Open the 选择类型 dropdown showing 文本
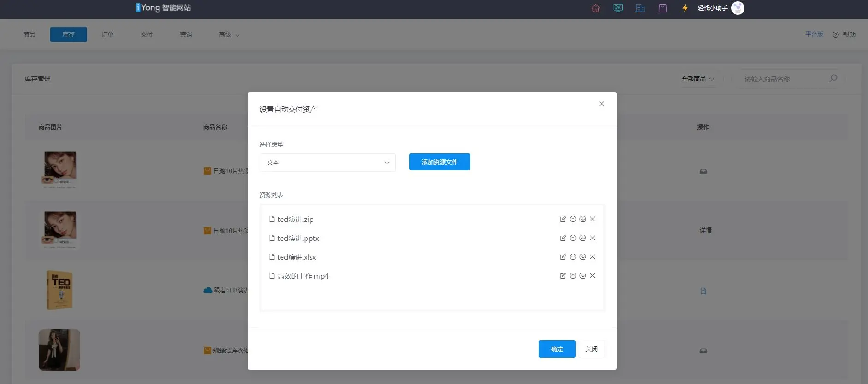868x384 pixels. (x=327, y=163)
